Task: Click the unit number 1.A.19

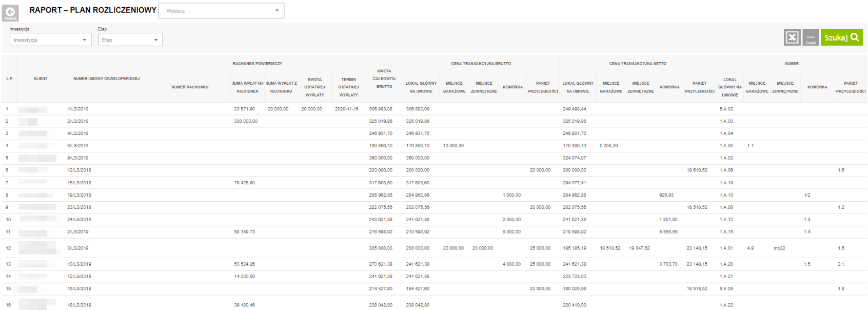Action: [x=726, y=183]
